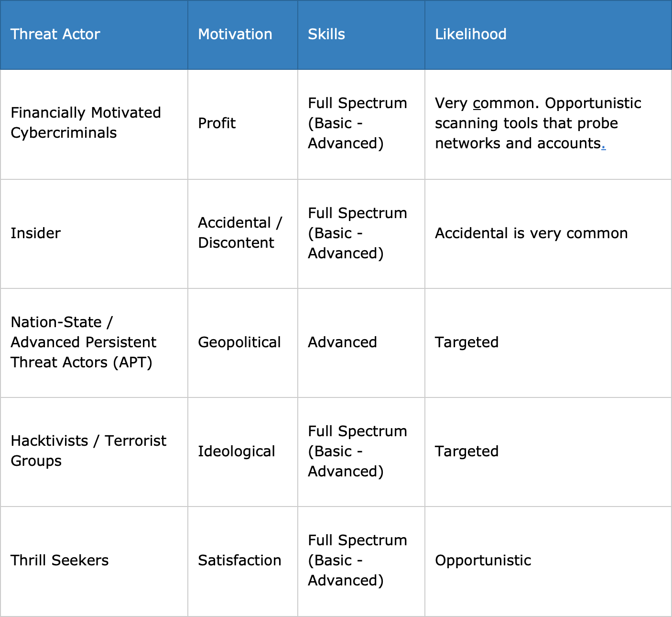The image size is (672, 617).
Task: Click the Skills column header
Action: (x=361, y=34)
